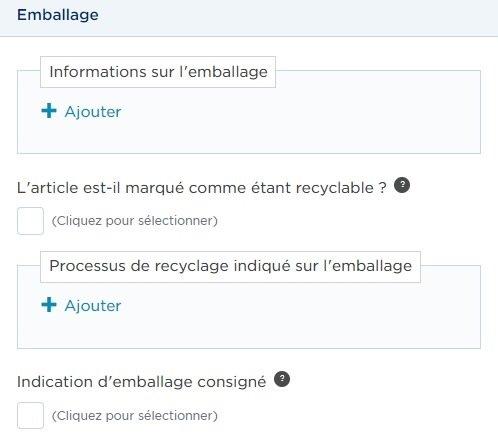The height and width of the screenshot is (440, 498).
Task: Collapse the Emballage section header
Action: tap(58, 15)
